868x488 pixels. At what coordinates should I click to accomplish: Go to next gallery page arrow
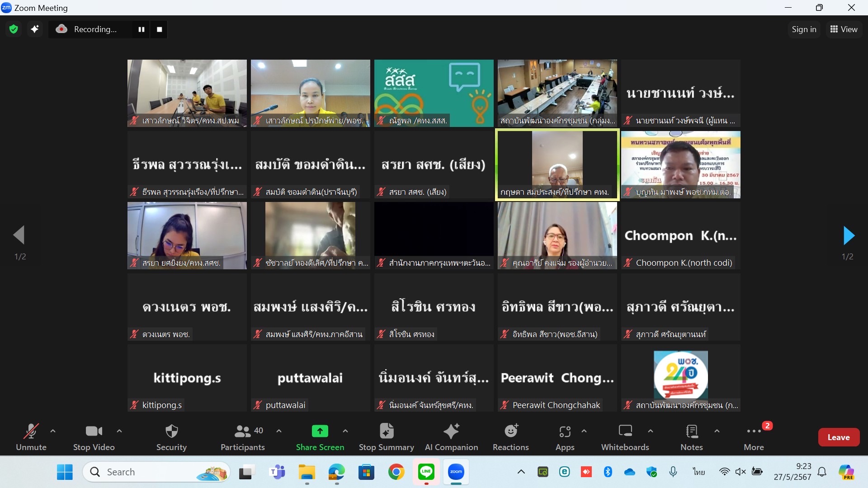(x=849, y=235)
